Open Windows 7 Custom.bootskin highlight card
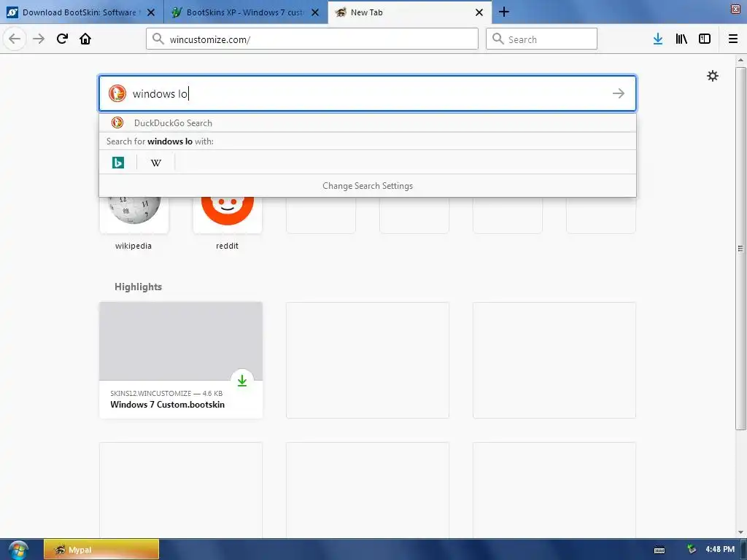The height and width of the screenshot is (560, 747). [x=181, y=360]
